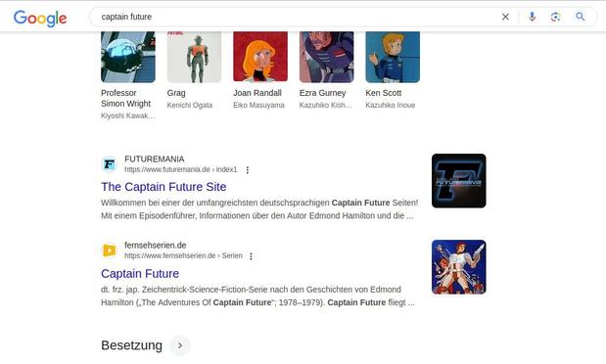This screenshot has height=364, width=606.
Task: Click the Google logo
Action: [40, 18]
